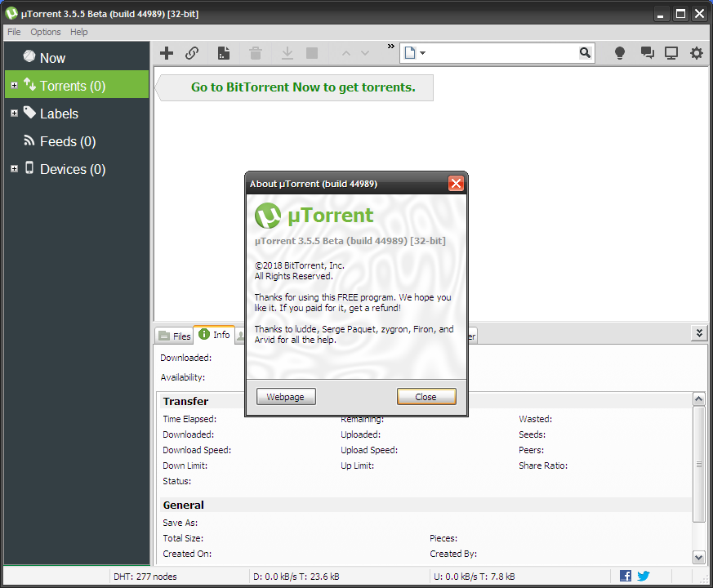Click Move Up Queue arrow

(346, 53)
